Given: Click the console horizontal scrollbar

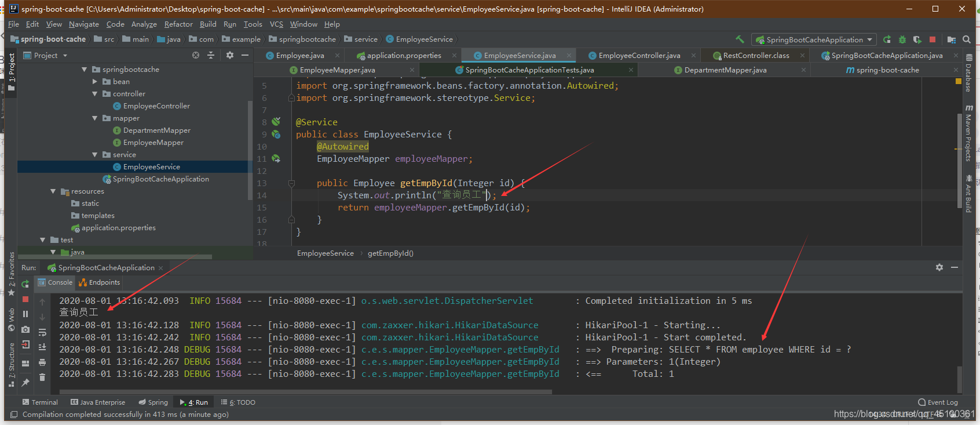Looking at the screenshot, I should pyautogui.click(x=305, y=392).
